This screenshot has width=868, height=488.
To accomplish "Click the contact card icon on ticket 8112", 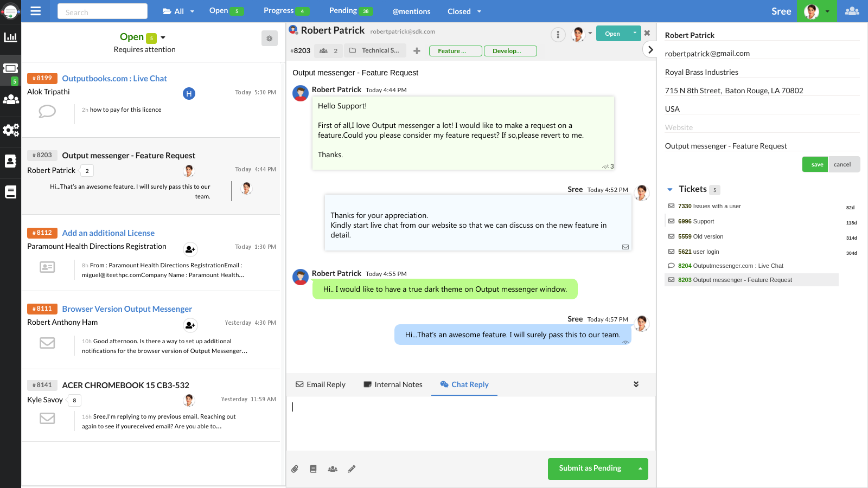I will point(47,267).
